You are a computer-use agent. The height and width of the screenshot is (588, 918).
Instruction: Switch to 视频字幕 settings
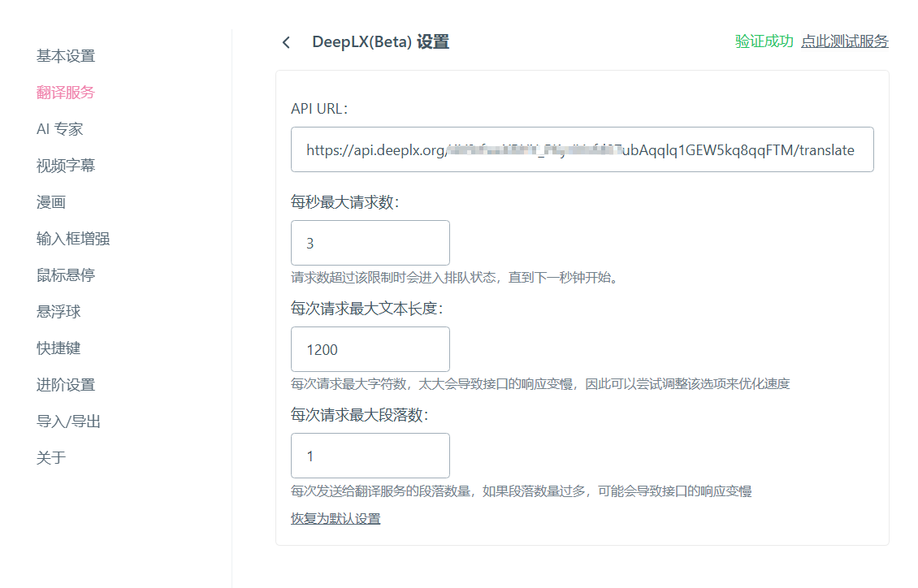click(66, 166)
